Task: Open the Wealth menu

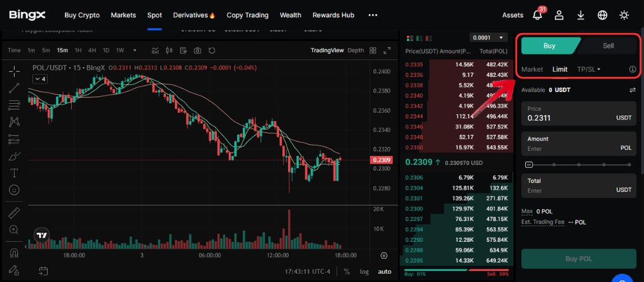Action: (x=291, y=15)
